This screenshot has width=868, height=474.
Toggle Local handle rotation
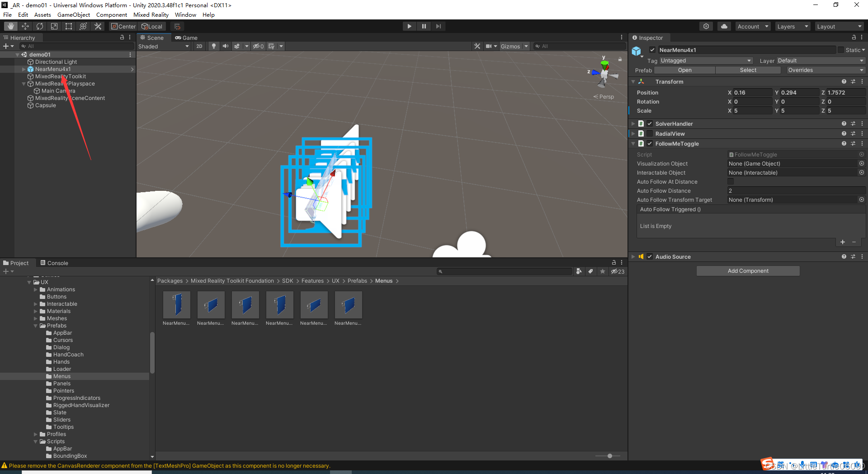coord(152,26)
